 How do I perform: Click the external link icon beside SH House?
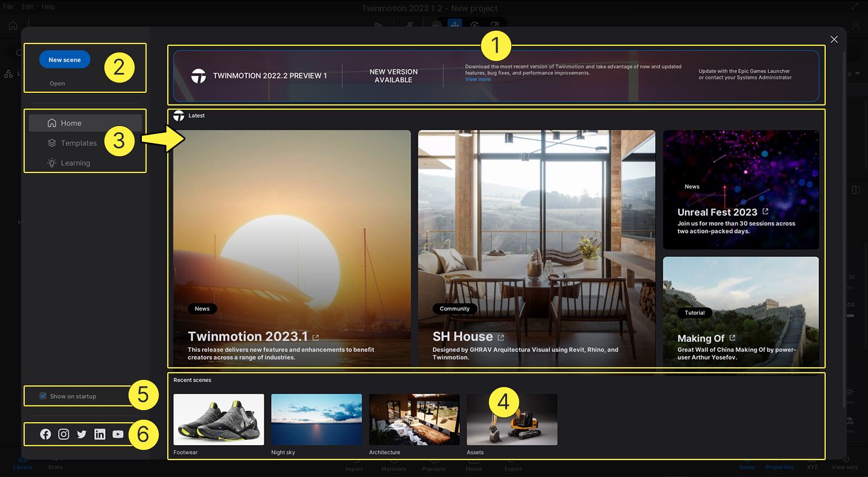pyautogui.click(x=500, y=338)
